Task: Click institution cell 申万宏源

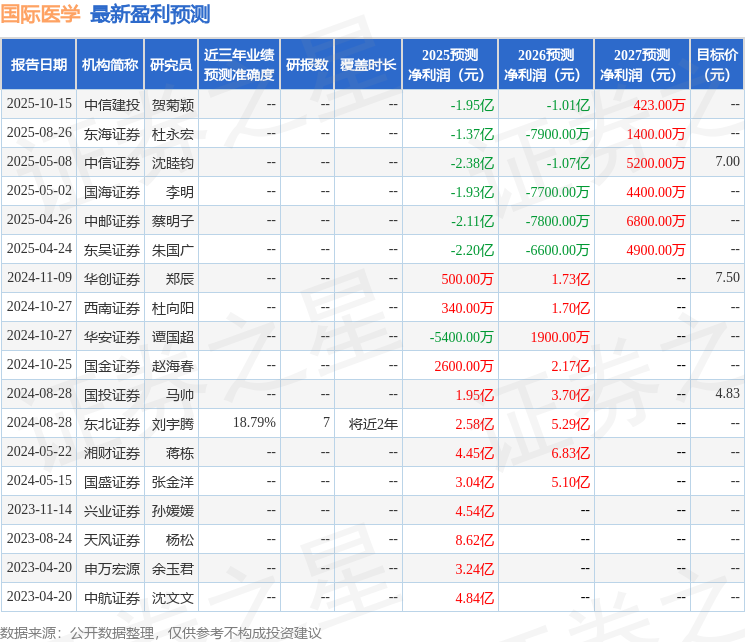Action: point(112,569)
